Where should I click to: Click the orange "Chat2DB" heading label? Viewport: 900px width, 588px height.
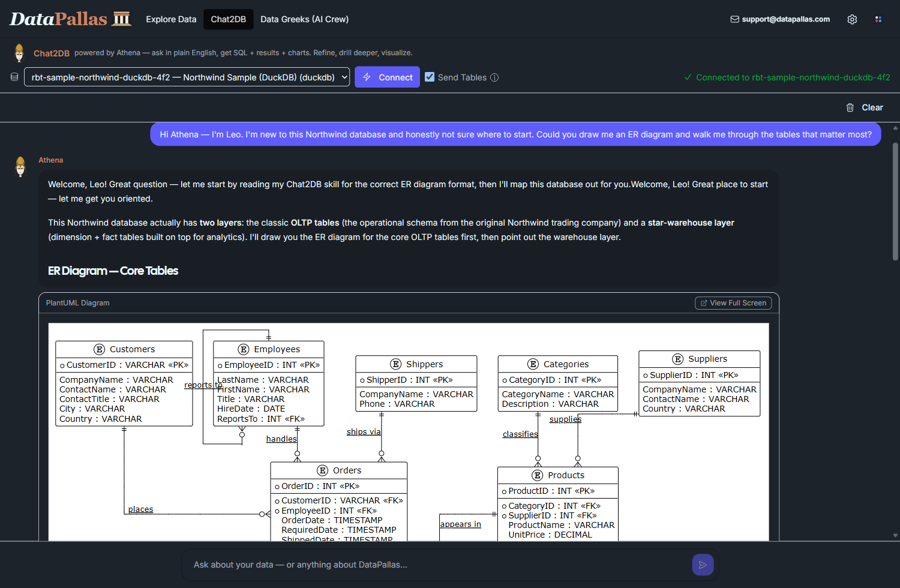pos(52,53)
